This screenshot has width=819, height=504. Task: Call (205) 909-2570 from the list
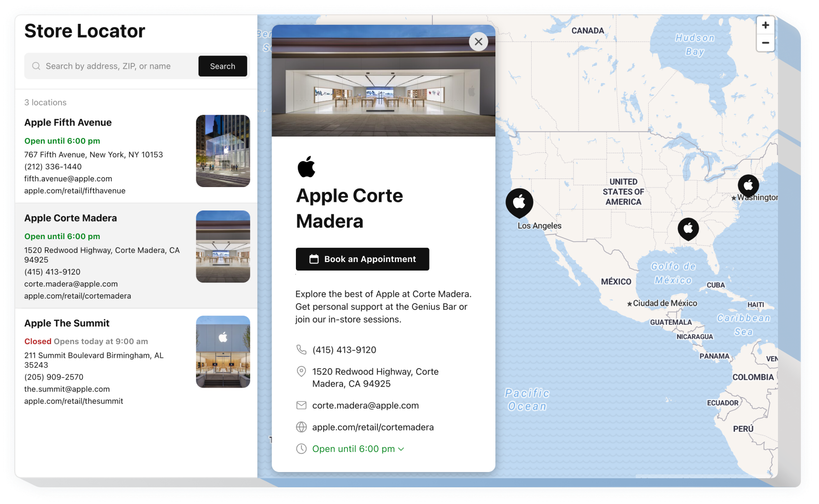54,377
